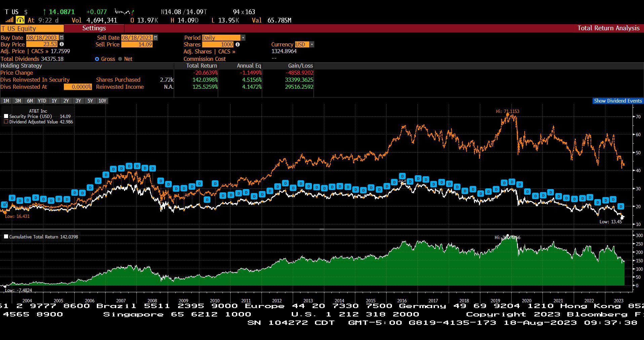Screen dimensions: 644x340
Task: Click white Security Price legend swatch
Action: 6,116
